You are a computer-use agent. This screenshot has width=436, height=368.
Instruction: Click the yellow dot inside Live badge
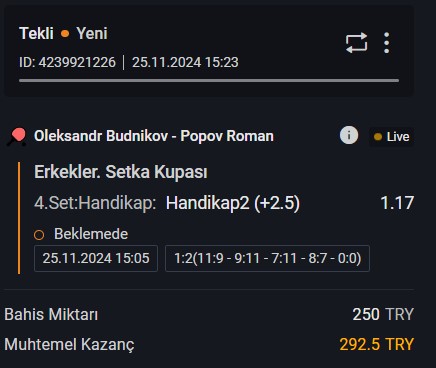point(378,137)
